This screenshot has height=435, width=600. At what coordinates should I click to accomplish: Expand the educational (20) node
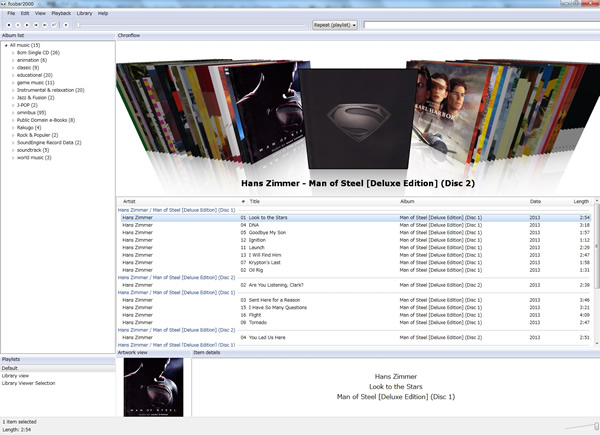pos(13,75)
